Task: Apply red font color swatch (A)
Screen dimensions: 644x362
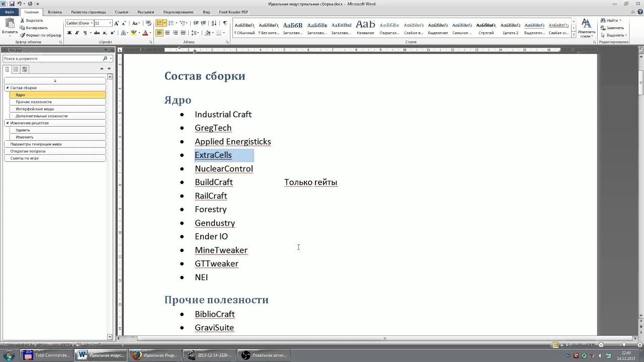Action: click(x=145, y=33)
